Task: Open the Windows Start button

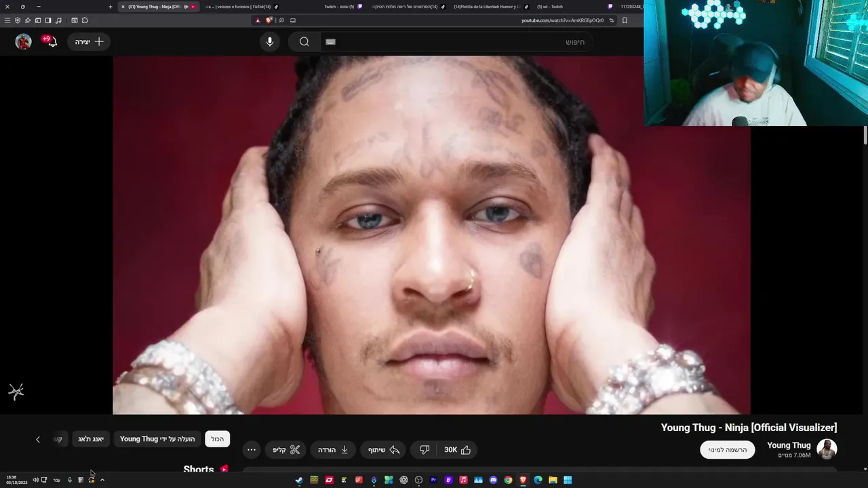Action: pos(568,480)
